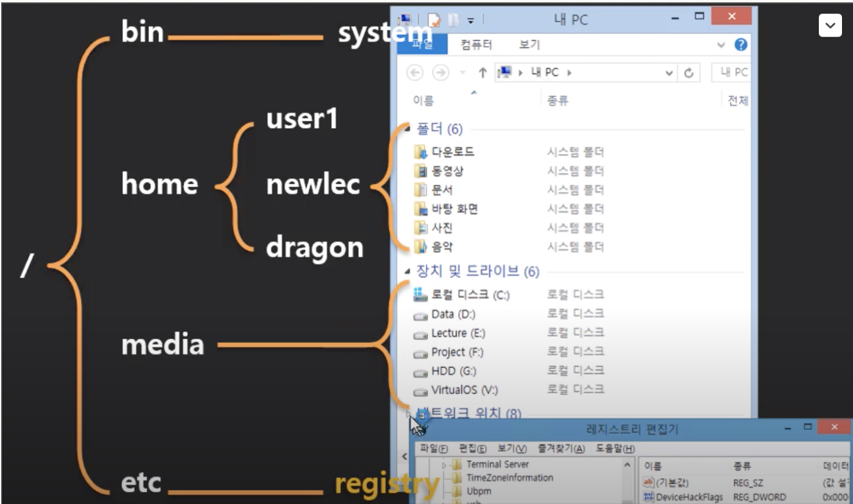Select the 동영상 folder icon
The image size is (853, 504).
click(420, 171)
